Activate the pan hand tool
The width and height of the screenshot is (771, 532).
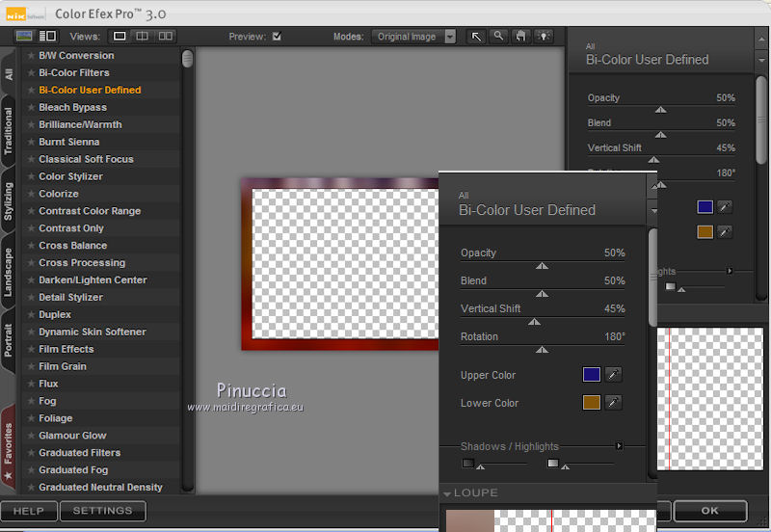(520, 37)
